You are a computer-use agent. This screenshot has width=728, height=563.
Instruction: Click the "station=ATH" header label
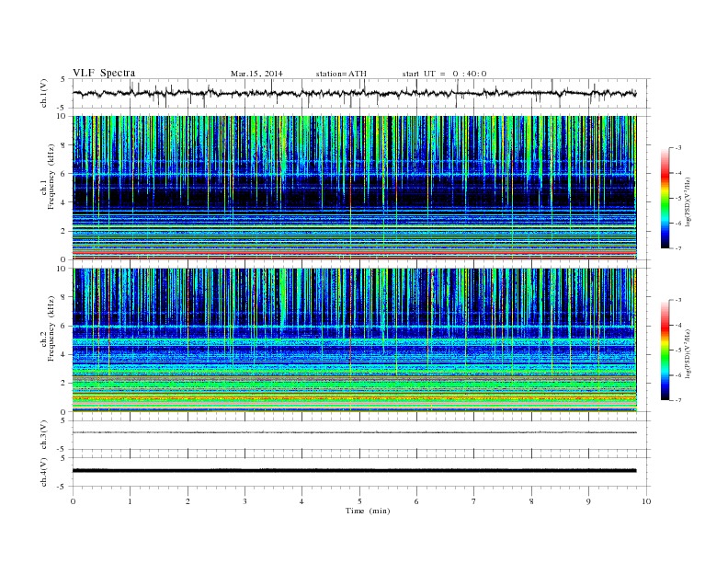[x=341, y=74]
